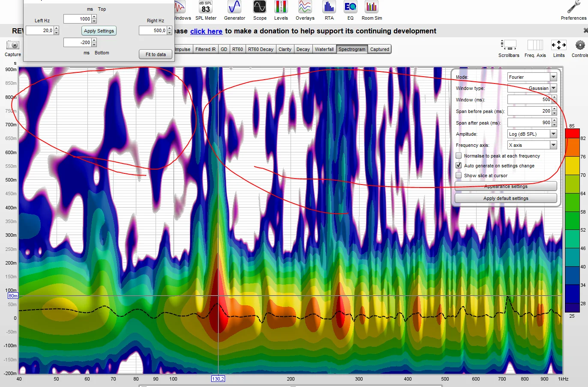The image size is (588, 387).
Task: Click the red 82 dB colour scale band
Action: [x=572, y=133]
